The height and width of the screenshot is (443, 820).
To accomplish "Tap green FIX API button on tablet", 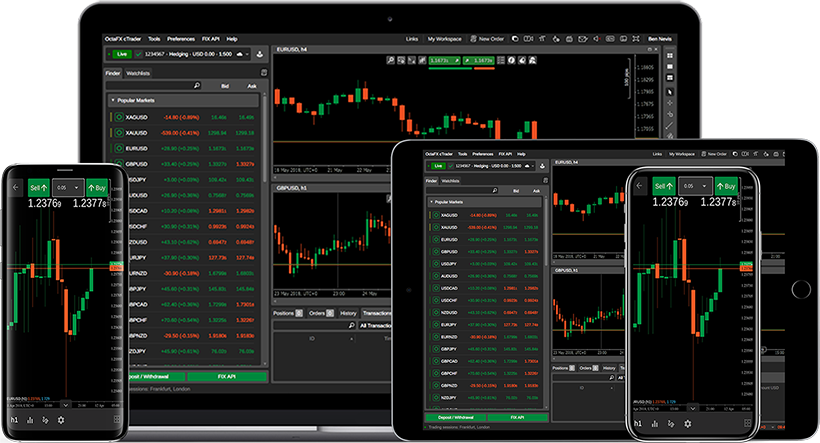I will [517, 417].
